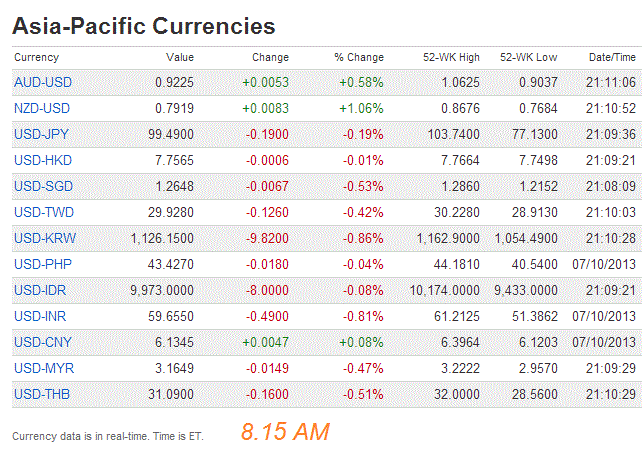Click the Currency column header
The image size is (643, 461).
coord(37,58)
